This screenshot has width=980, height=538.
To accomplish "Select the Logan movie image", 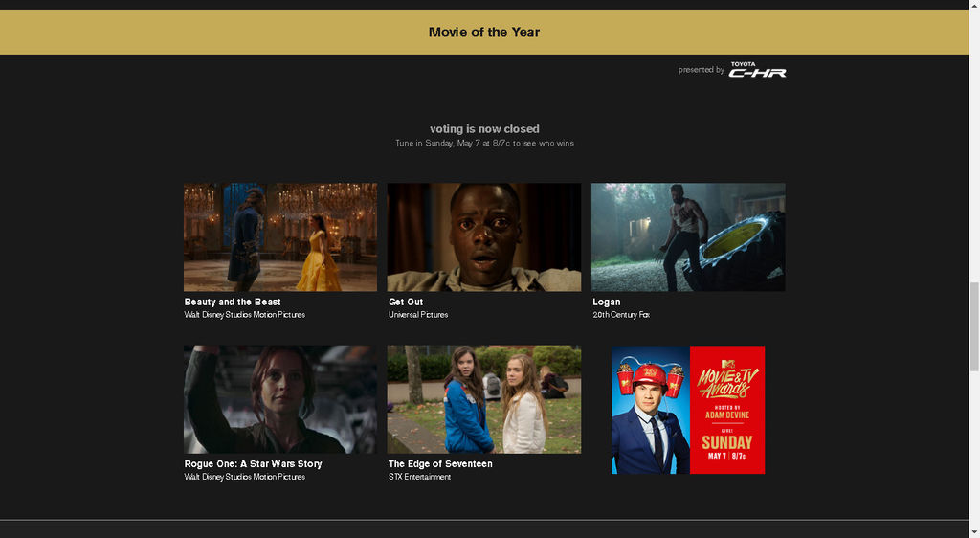I will pyautogui.click(x=688, y=236).
